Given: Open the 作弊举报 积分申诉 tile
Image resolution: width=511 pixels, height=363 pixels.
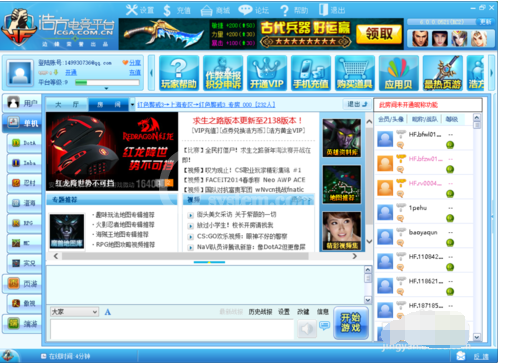Looking at the screenshot, I should point(223,73).
